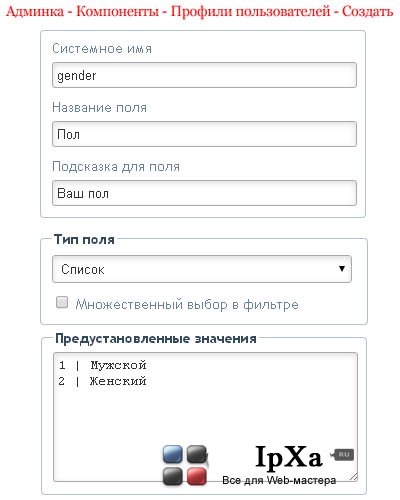Open Компоненты in the breadcrumb heading

pyautogui.click(x=118, y=11)
